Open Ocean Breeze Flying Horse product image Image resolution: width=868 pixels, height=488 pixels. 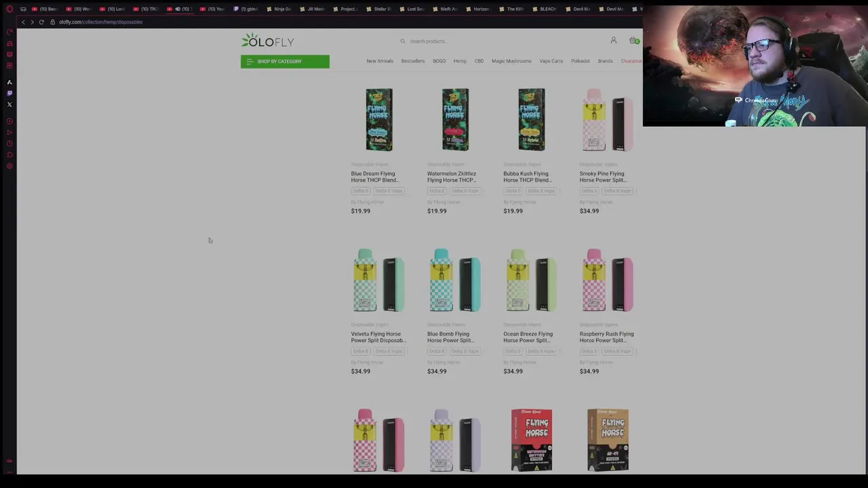click(x=532, y=280)
